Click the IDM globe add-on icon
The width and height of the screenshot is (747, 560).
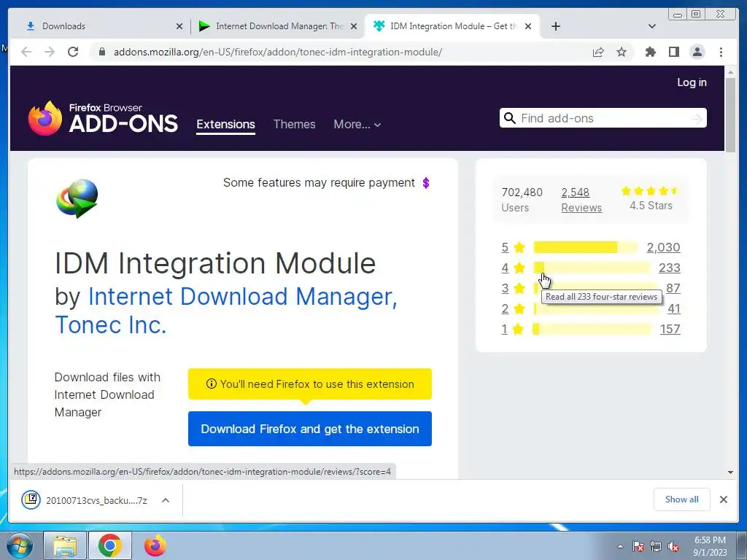point(77,198)
